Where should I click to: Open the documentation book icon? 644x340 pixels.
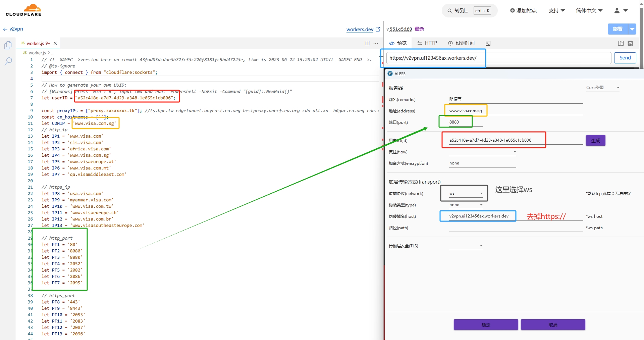(621, 43)
